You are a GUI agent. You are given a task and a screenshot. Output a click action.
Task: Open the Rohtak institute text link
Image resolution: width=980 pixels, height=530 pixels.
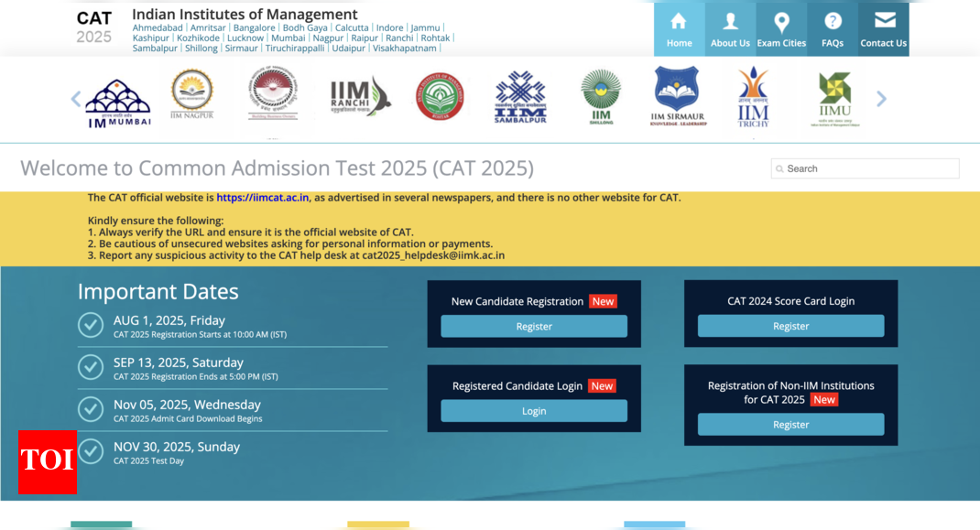pyautogui.click(x=435, y=38)
